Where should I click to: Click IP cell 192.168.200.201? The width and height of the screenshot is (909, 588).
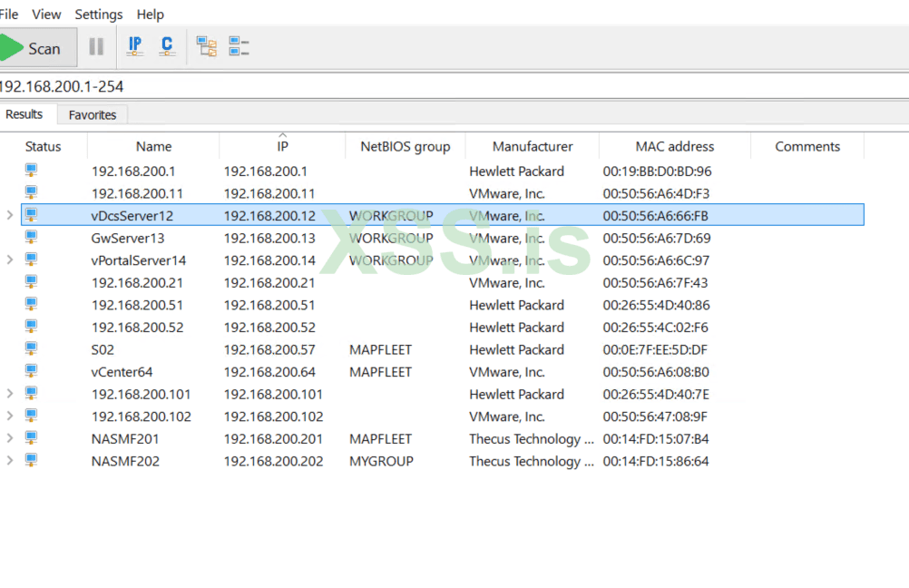click(x=273, y=439)
